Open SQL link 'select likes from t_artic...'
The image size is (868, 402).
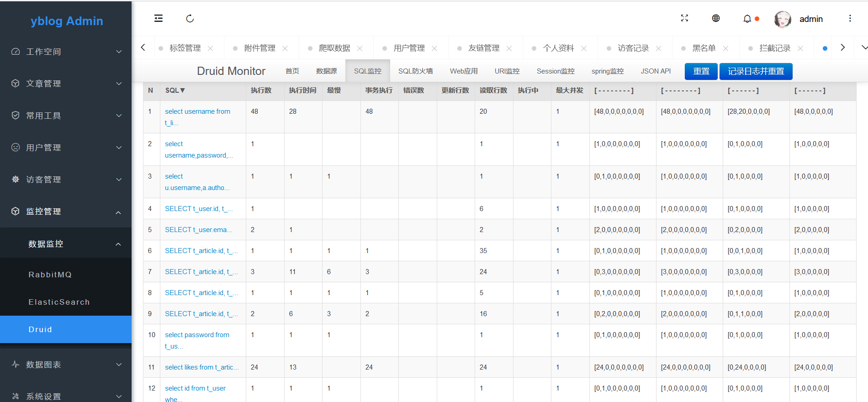(201, 367)
